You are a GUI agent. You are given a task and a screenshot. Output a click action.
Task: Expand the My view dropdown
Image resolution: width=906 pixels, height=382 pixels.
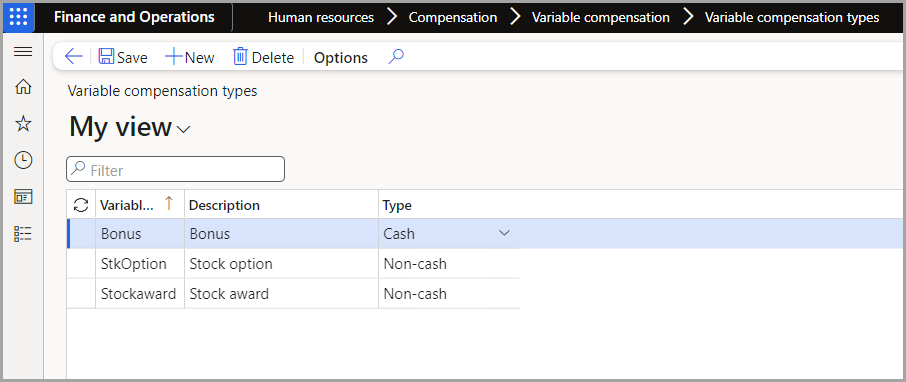(130, 127)
